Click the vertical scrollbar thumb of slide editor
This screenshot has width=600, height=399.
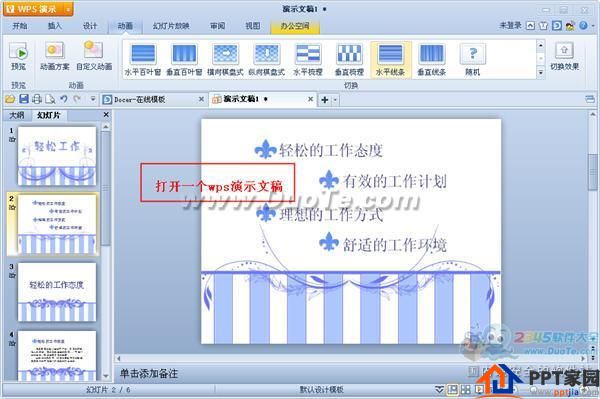pos(593,171)
